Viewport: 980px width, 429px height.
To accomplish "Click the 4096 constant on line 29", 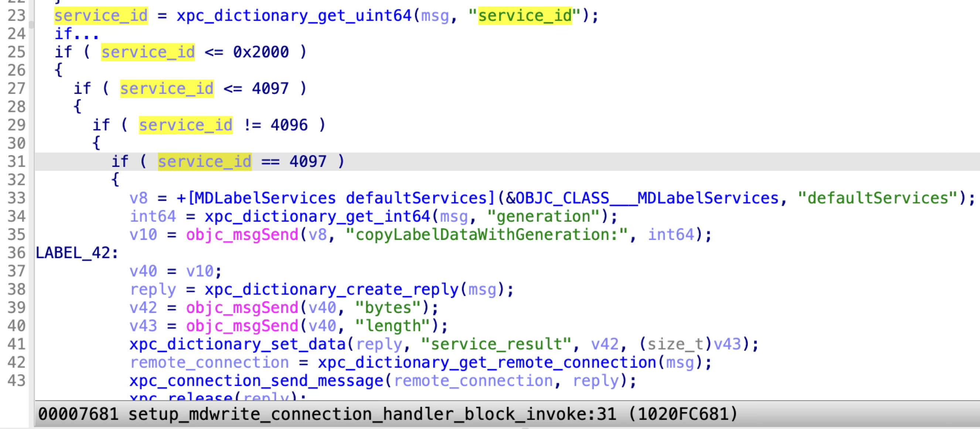I will coord(289,125).
